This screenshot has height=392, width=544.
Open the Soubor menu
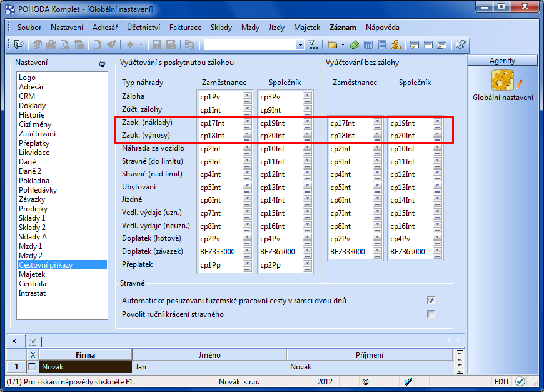pyautogui.click(x=29, y=28)
